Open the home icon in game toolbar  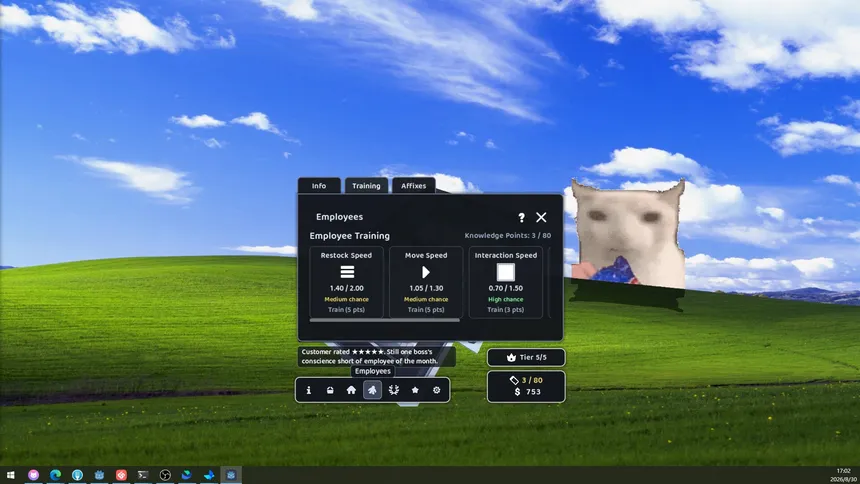(x=351, y=390)
